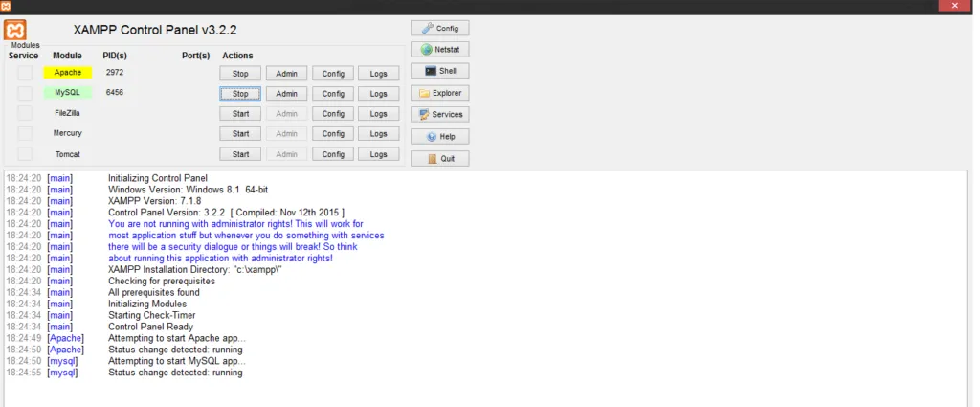Image resolution: width=980 pixels, height=407 pixels.
Task: Click the XAMPP Control Panel v3.2.2 title
Action: 155,30
